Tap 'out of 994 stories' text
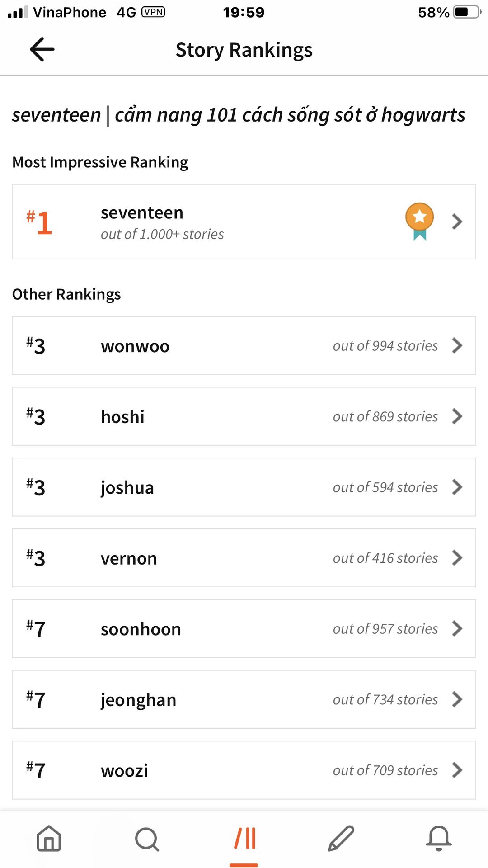This screenshot has width=488, height=868. [x=385, y=346]
